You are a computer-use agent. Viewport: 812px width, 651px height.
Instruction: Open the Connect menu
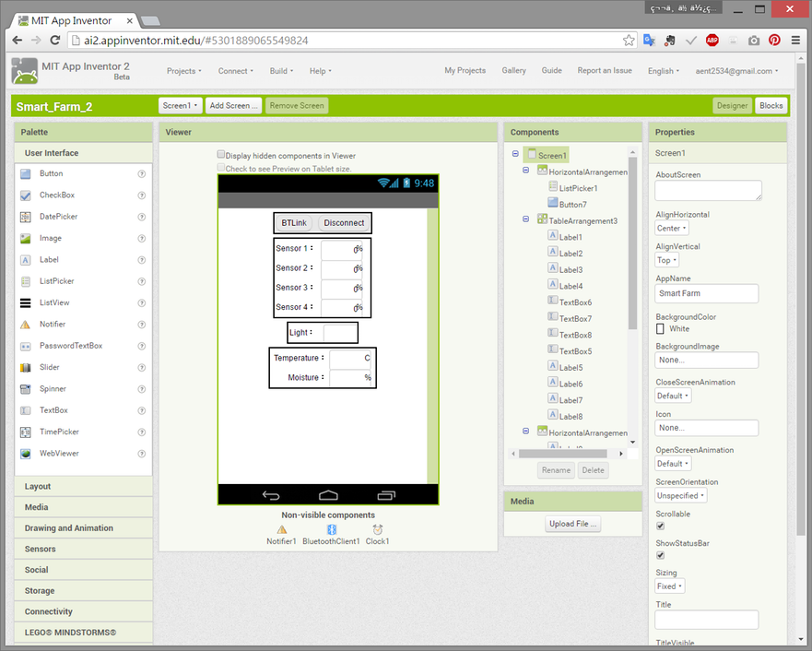click(x=236, y=71)
